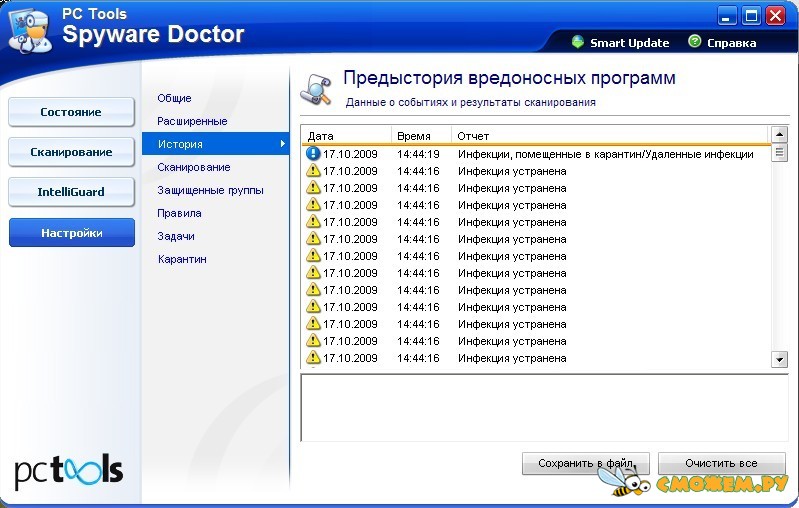Go to the Сканирование main button
The image size is (799, 508).
coord(71,152)
